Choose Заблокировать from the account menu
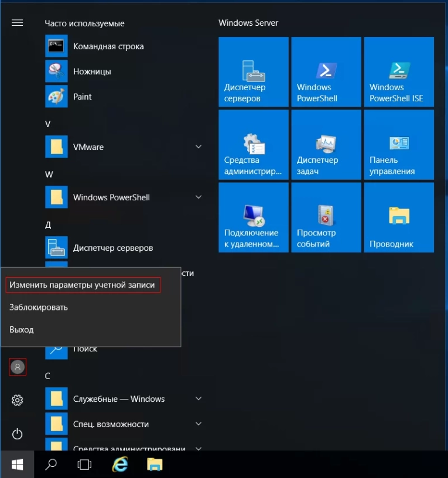 39,307
